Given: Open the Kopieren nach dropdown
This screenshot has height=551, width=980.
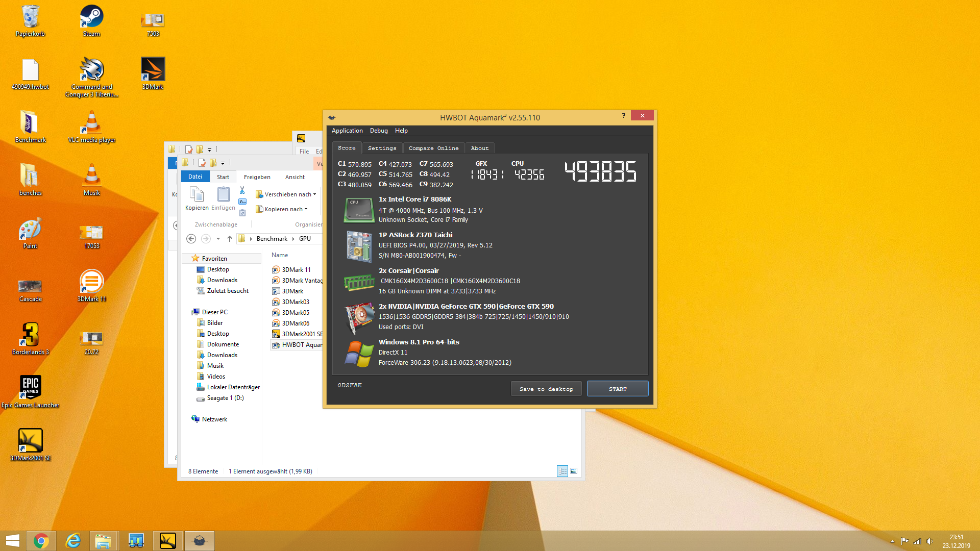Looking at the screenshot, I should point(282,209).
